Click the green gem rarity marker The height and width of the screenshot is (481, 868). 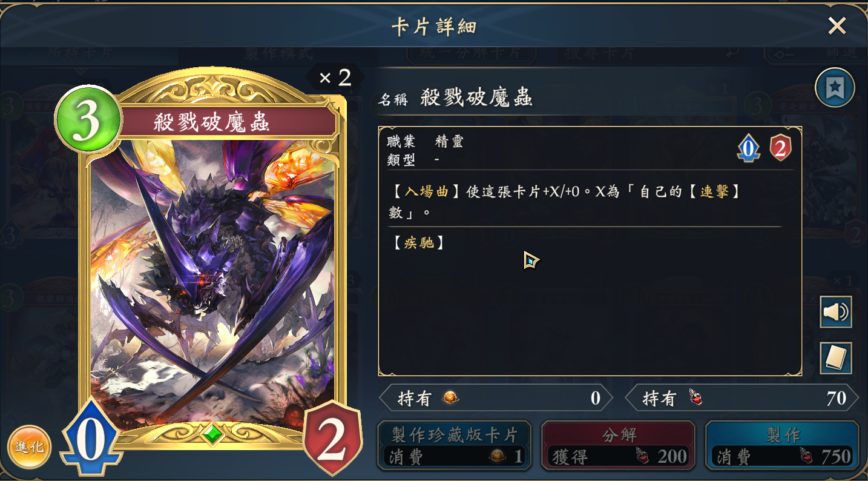[212, 434]
